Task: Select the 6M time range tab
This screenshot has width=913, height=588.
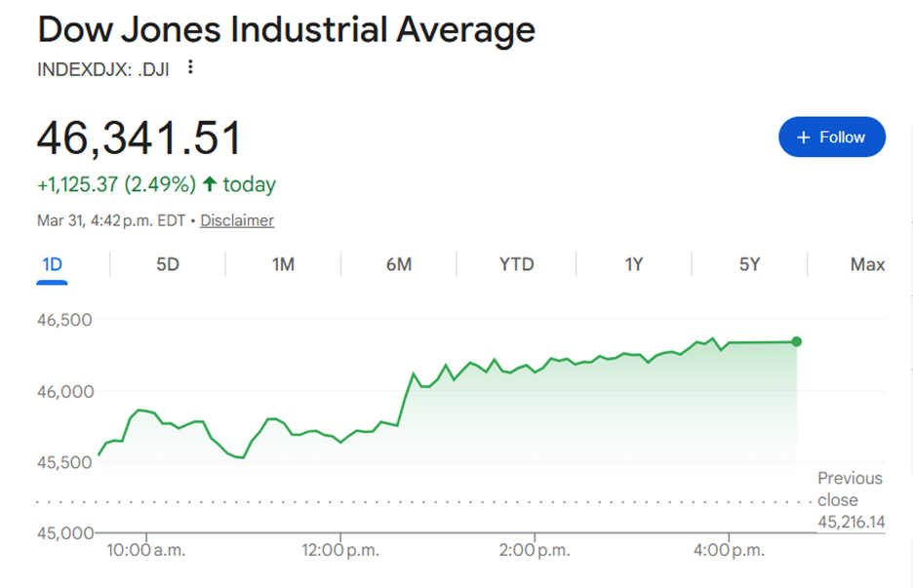Action: click(398, 264)
